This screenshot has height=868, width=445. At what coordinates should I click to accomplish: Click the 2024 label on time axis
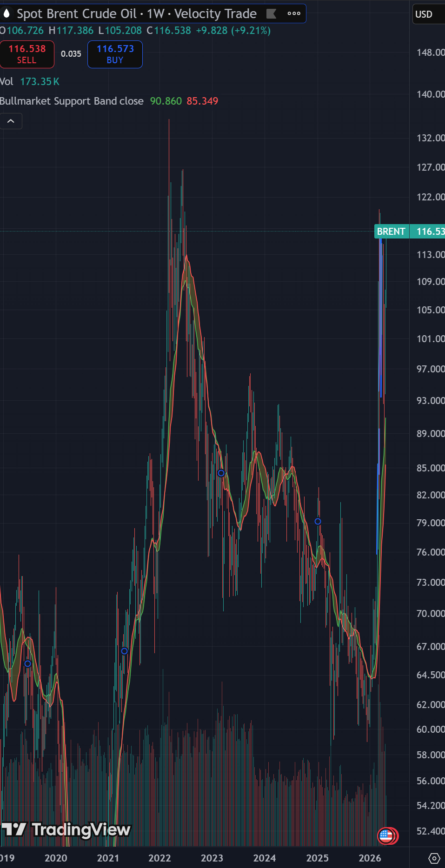pos(265,858)
